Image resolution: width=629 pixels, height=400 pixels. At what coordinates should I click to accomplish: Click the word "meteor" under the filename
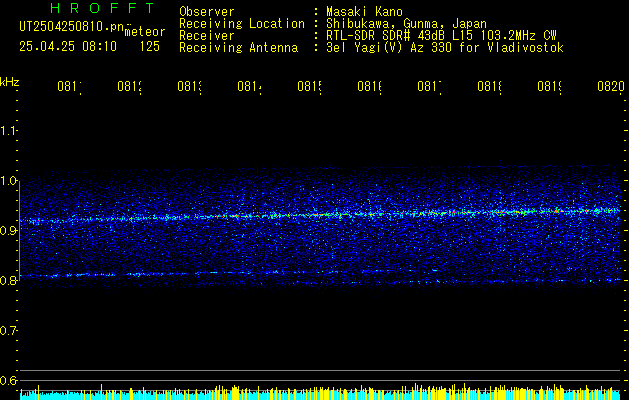click(145, 32)
